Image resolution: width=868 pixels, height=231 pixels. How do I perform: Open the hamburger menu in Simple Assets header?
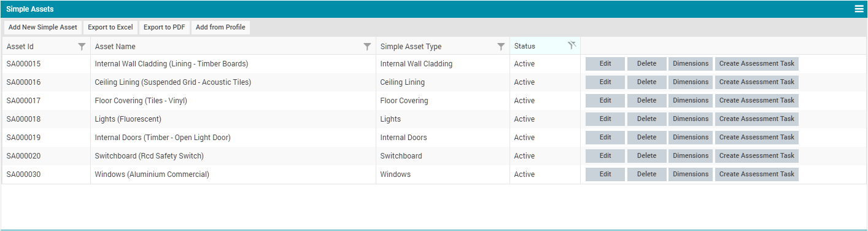859,9
